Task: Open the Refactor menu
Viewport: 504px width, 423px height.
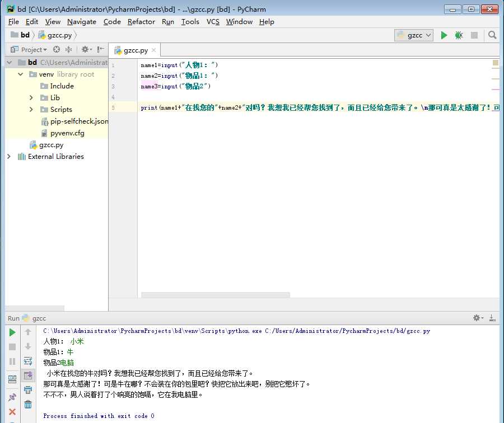Action: click(x=141, y=22)
